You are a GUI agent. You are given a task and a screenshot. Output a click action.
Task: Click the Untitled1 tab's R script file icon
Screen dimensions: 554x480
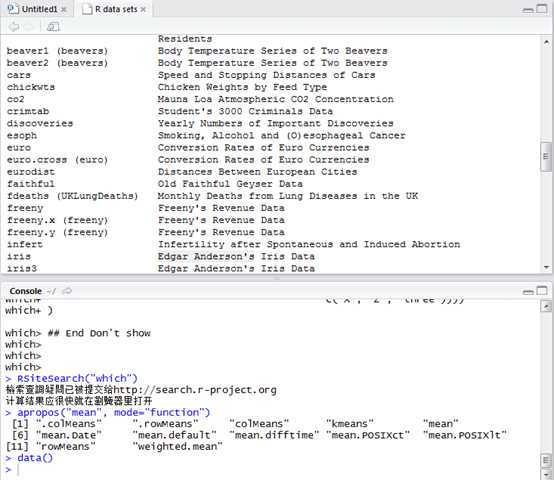click(x=13, y=9)
